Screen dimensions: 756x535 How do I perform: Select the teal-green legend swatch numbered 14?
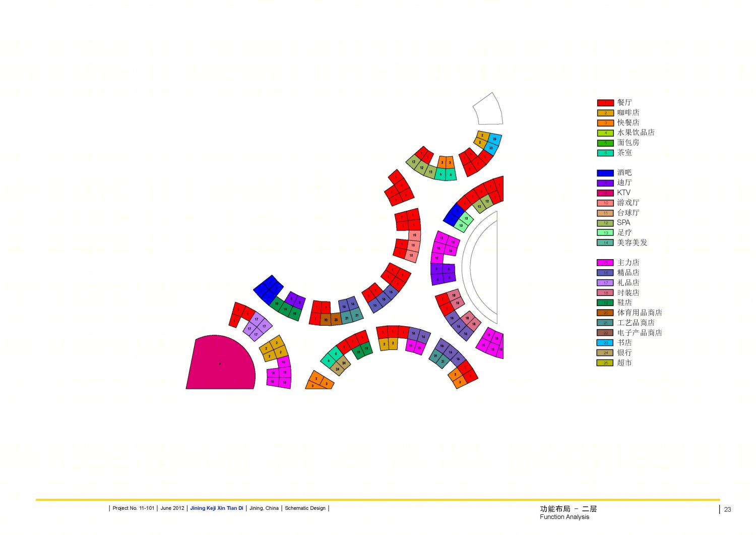coord(605,243)
